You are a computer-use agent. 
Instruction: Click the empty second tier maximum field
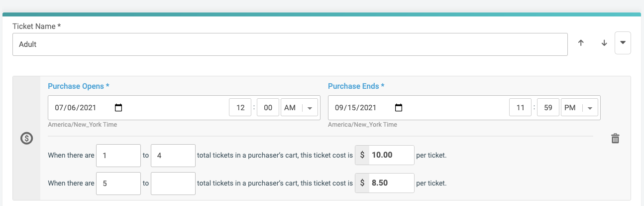click(x=173, y=183)
